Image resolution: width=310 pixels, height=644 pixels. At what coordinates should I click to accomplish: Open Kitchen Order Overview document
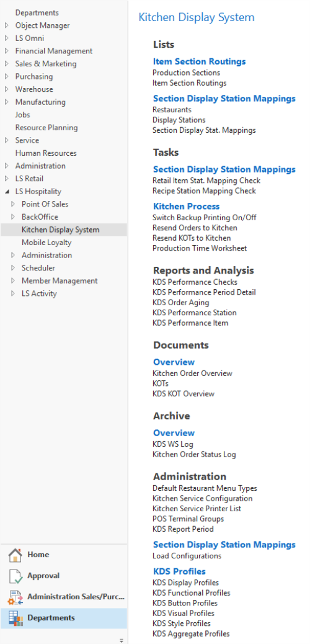pyautogui.click(x=192, y=373)
